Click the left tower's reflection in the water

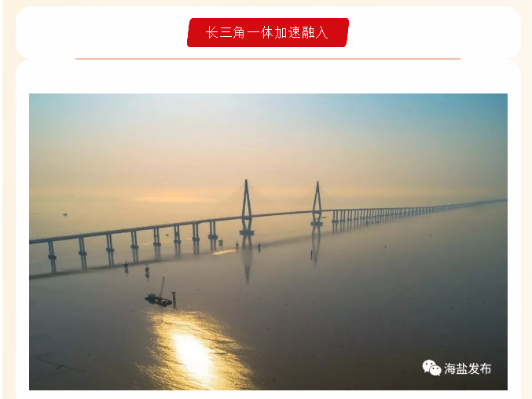(x=247, y=258)
